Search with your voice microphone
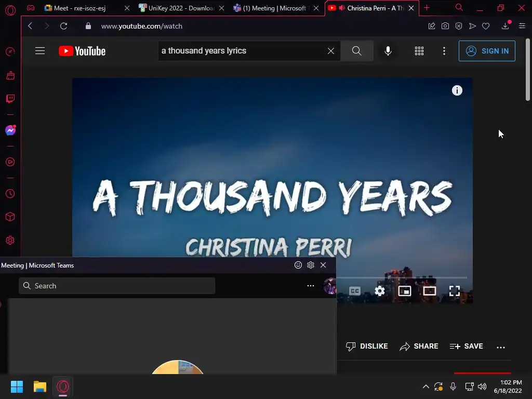 point(388,51)
